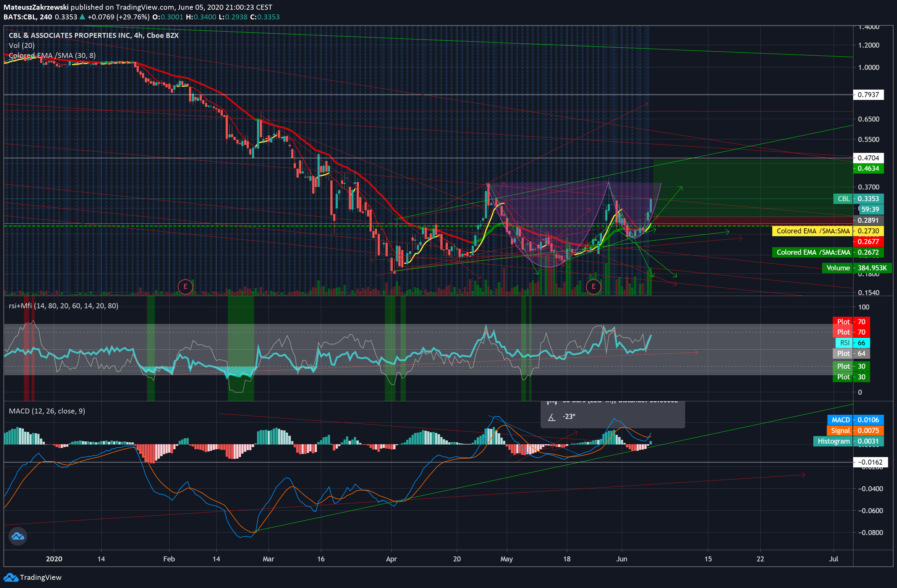Click the CBL & ASSOCIATES PROPERTIES chart title
The image size is (897, 588).
click(93, 35)
